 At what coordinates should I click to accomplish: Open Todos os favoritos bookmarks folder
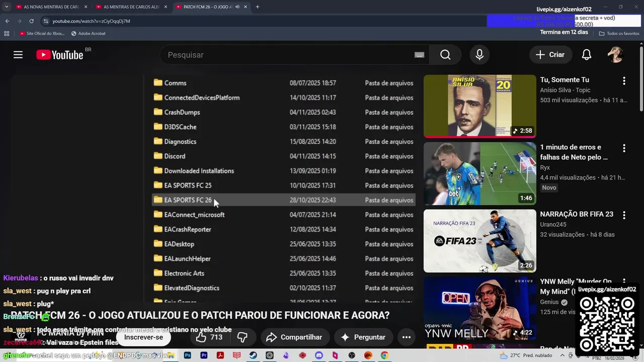tap(619, 33)
